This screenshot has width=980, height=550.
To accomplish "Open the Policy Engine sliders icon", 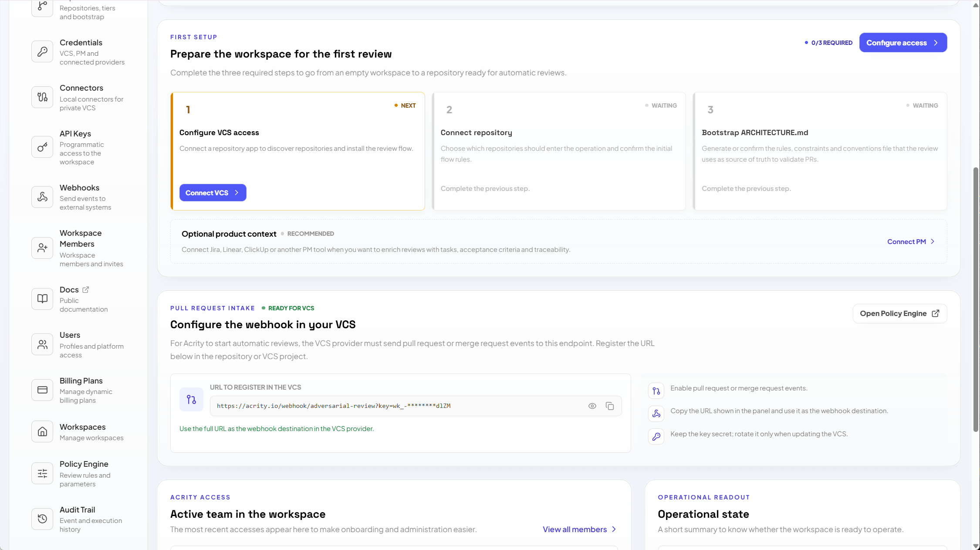I will (42, 473).
